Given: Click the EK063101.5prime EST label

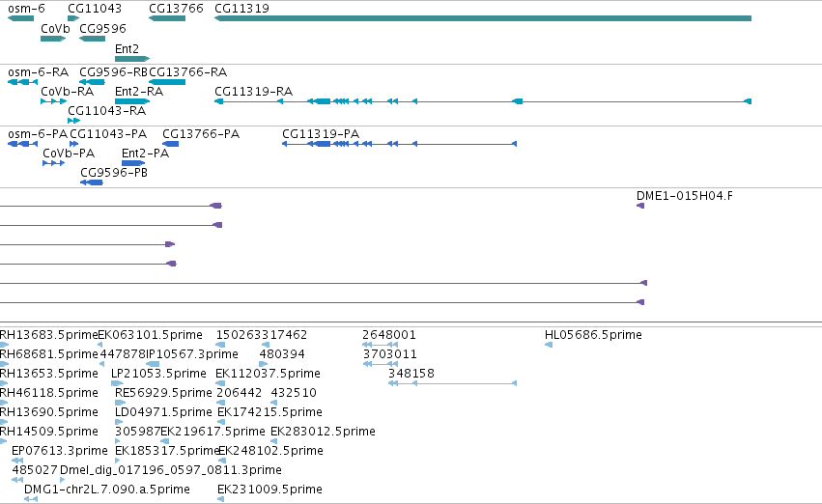Looking at the screenshot, I should (x=151, y=335).
